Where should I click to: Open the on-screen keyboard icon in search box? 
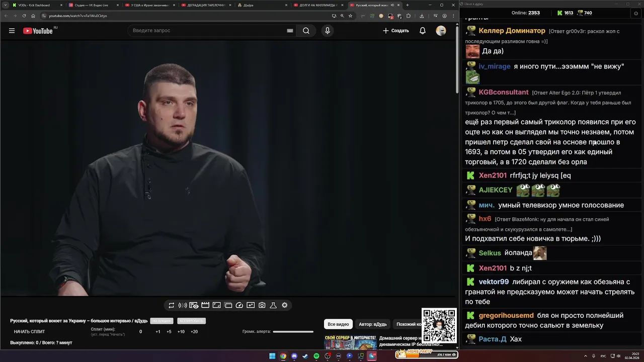290,31
